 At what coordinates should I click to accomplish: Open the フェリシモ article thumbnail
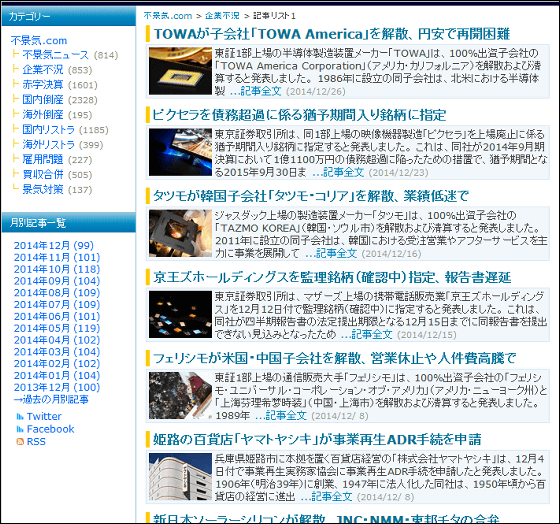point(180,395)
